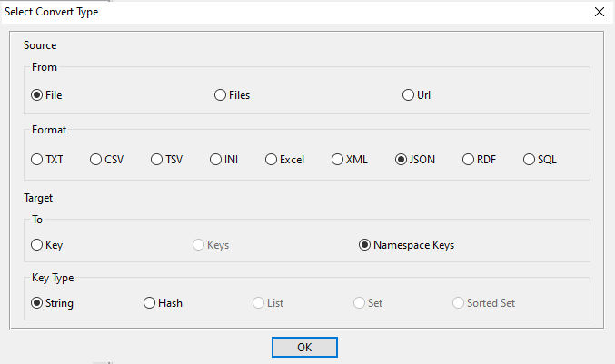Viewport: 615px width, 364px height.
Task: Select Url as the source
Action: pos(409,94)
